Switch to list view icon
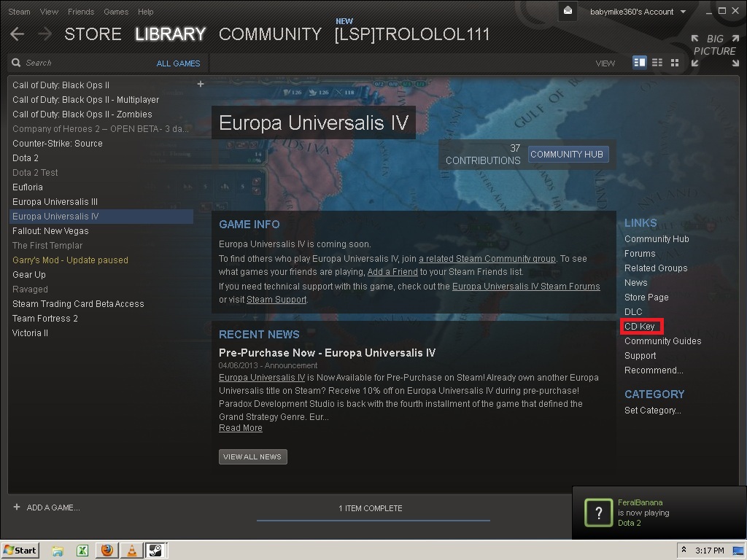The width and height of the screenshot is (747, 560). pos(657,63)
